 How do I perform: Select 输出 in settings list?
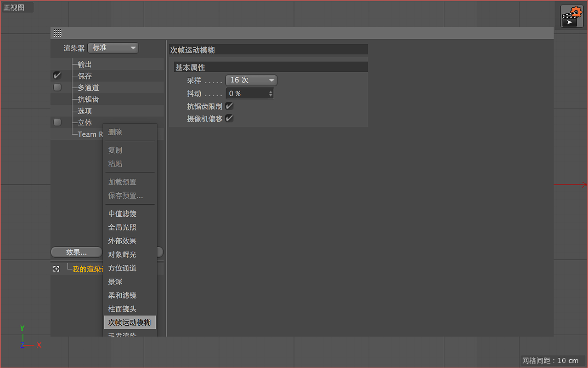pos(85,64)
